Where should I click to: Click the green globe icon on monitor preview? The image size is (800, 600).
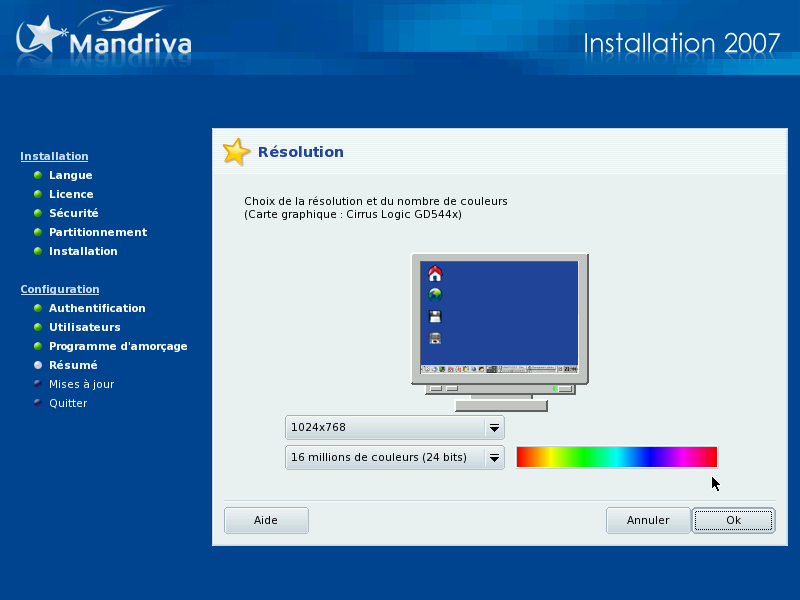click(435, 294)
